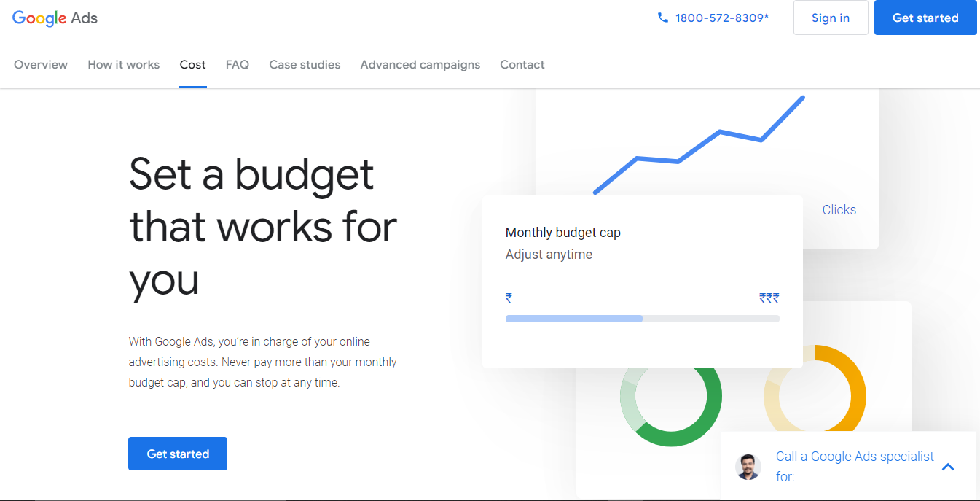This screenshot has height=501, width=980.
Task: Open the Overview tab
Action: [x=41, y=64]
